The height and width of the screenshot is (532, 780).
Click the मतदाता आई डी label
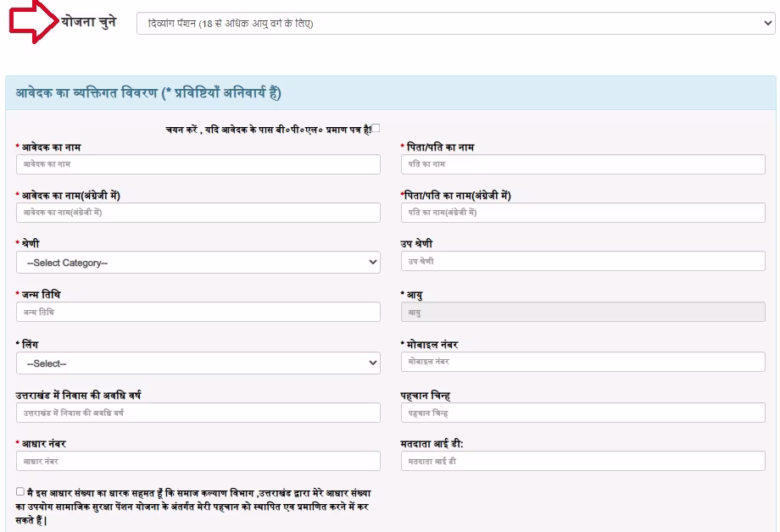coord(432,444)
